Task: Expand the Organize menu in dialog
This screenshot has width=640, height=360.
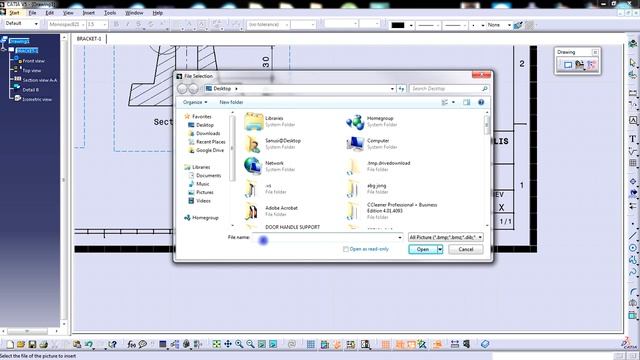Action: 195,102
